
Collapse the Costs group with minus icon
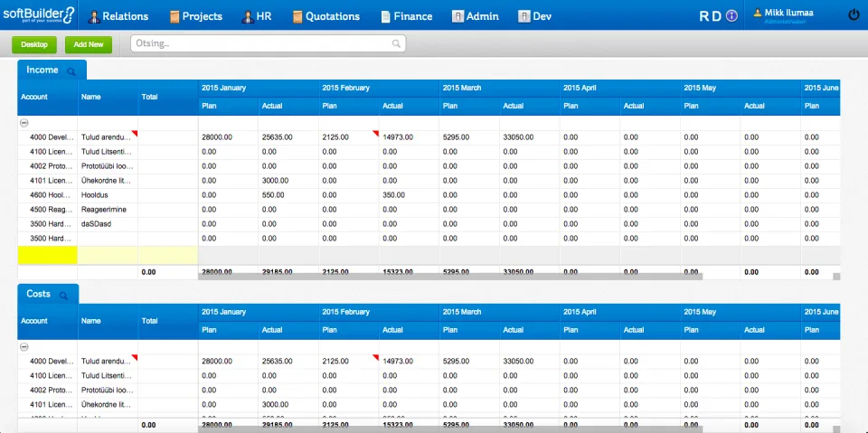coord(24,347)
